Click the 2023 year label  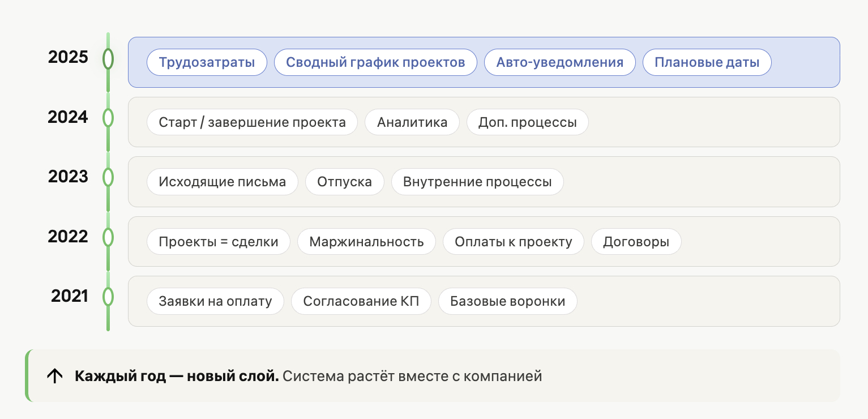pyautogui.click(x=69, y=177)
